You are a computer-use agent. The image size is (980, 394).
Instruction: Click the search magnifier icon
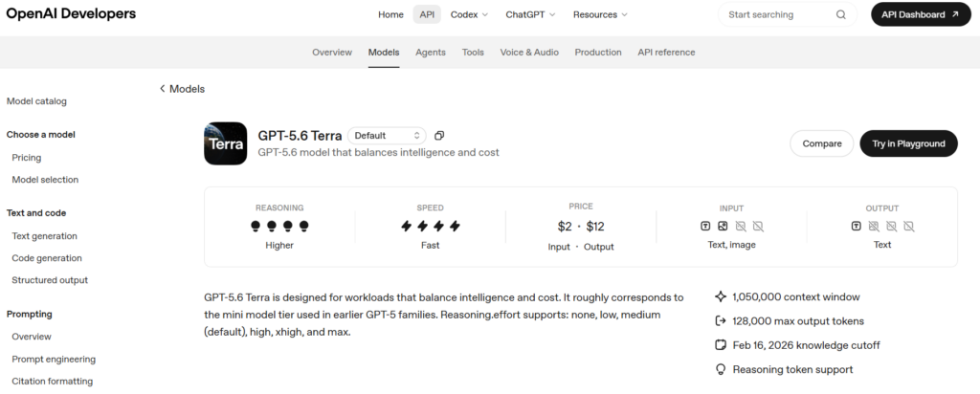pyautogui.click(x=840, y=15)
